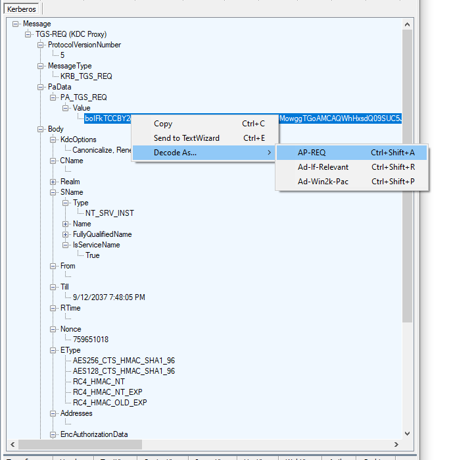
Task: Select the Till date value
Action: tap(108, 297)
